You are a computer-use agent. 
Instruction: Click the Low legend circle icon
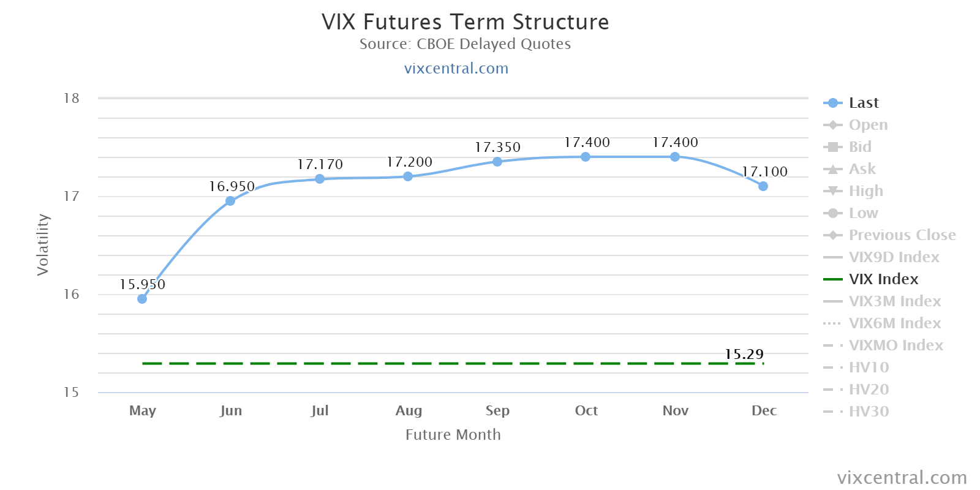pyautogui.click(x=832, y=213)
